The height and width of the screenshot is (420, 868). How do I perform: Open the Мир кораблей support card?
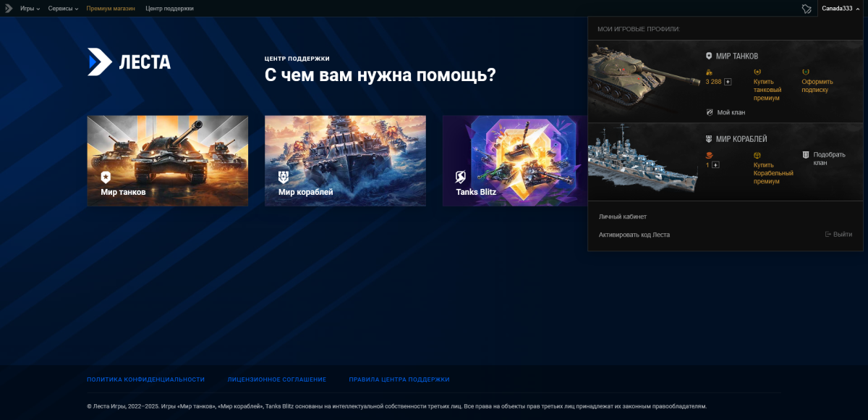pos(345,161)
